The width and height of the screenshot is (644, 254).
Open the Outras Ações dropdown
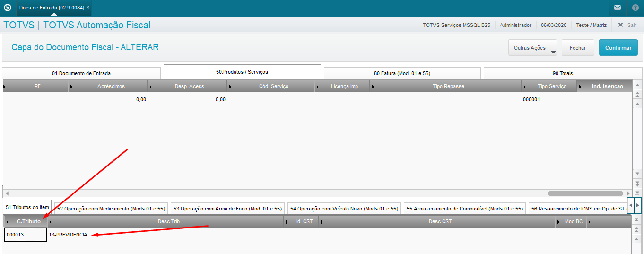click(532, 48)
